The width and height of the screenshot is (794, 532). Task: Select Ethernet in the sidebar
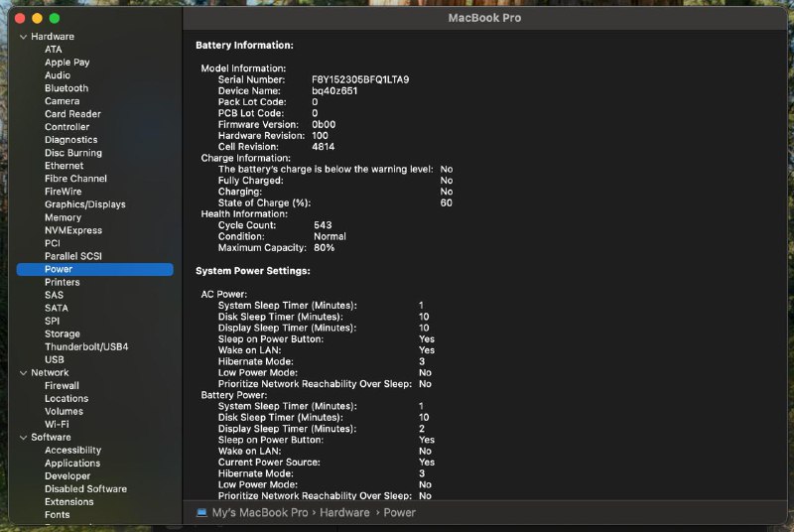coord(64,166)
